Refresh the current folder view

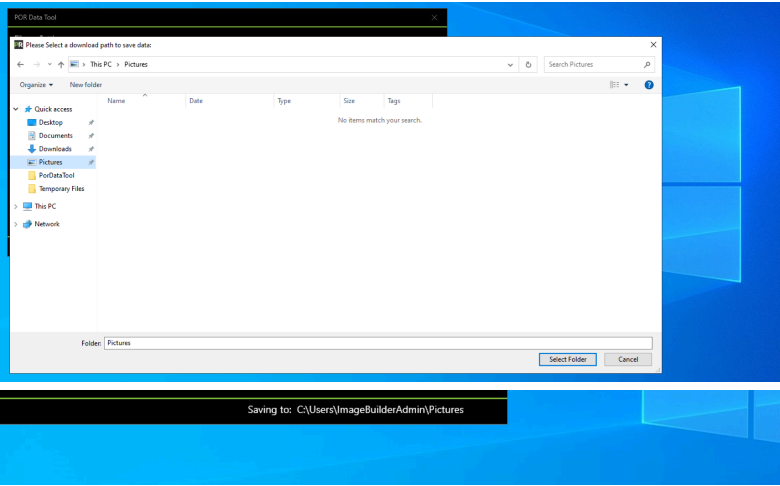coord(529,64)
